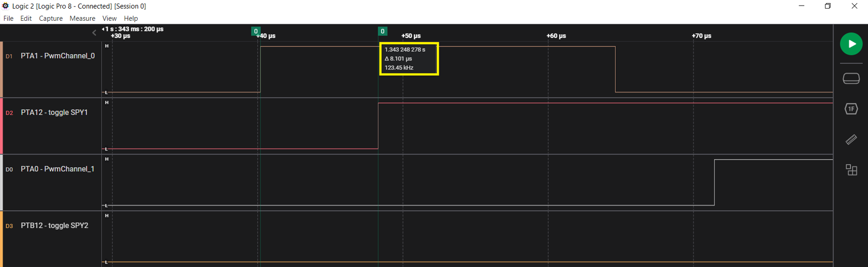
Task: Select the second timing marker flag near +50 µs
Action: click(383, 31)
